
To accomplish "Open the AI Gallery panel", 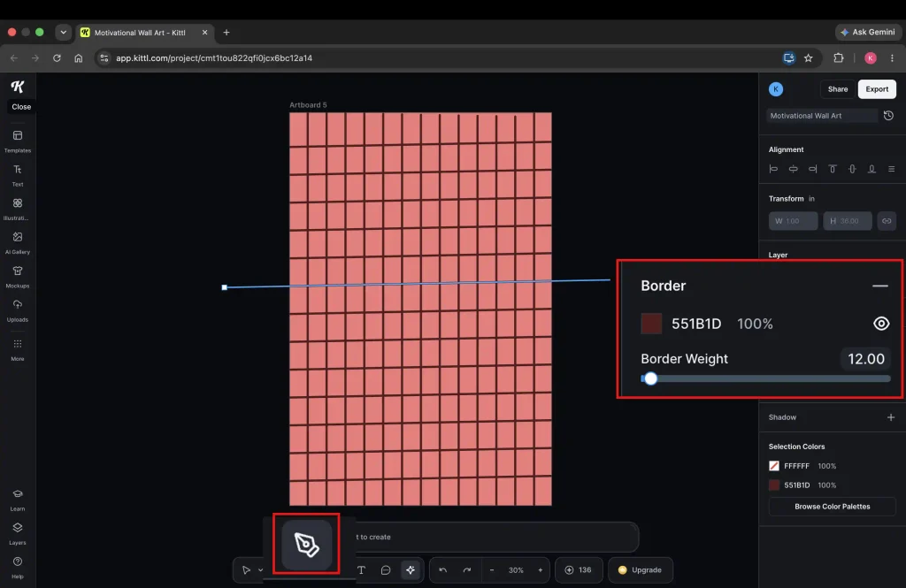I will point(18,242).
